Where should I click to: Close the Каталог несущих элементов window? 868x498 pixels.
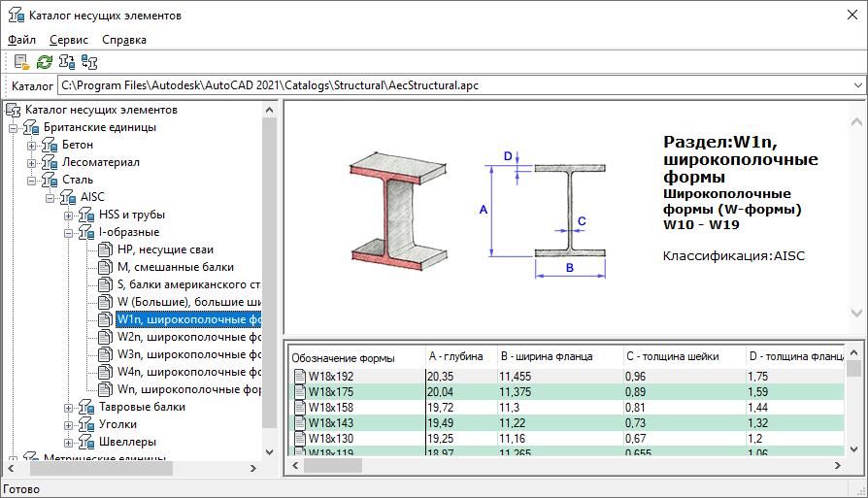pyautogui.click(x=852, y=15)
